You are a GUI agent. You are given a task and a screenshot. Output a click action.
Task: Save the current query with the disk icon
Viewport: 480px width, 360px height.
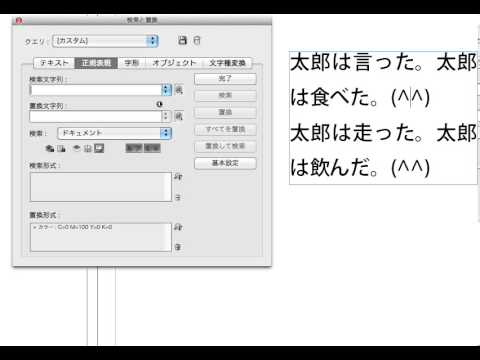[182, 40]
